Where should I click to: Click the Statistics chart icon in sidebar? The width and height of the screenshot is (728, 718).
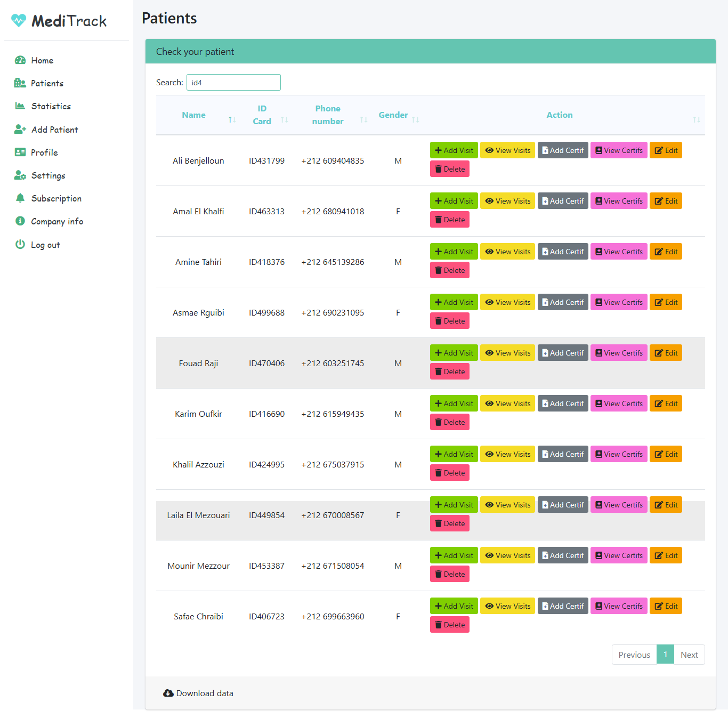pyautogui.click(x=20, y=106)
